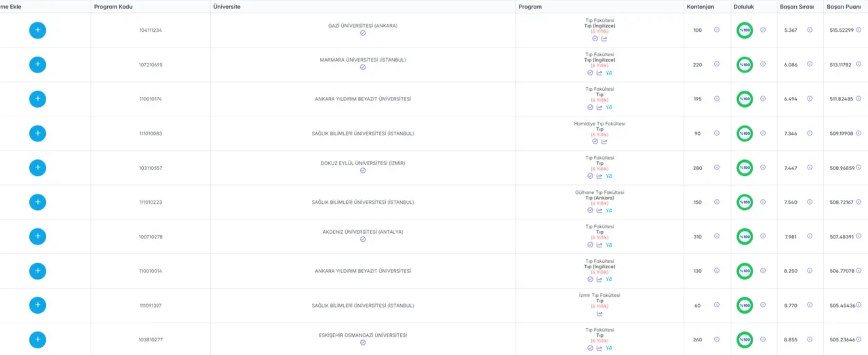Show info next to success rank 7.346

810,133
